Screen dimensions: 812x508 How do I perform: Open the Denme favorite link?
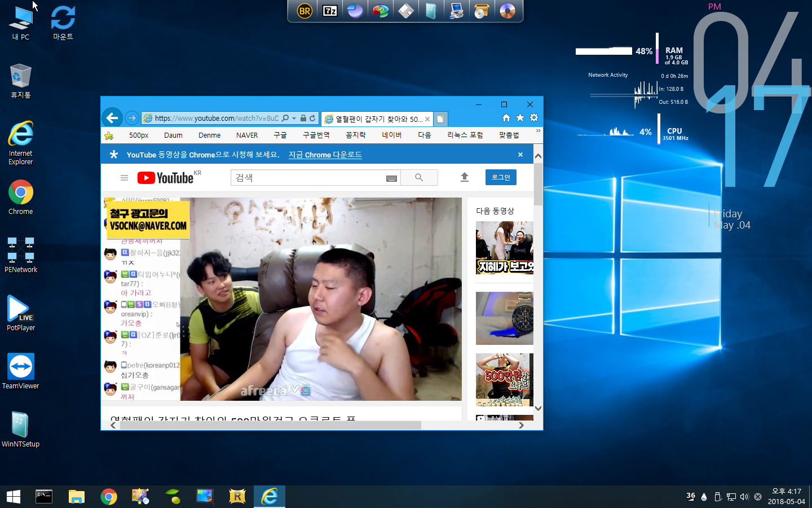click(209, 135)
